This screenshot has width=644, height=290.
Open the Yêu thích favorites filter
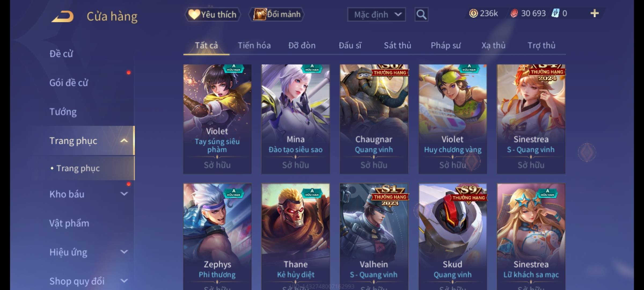point(213,14)
